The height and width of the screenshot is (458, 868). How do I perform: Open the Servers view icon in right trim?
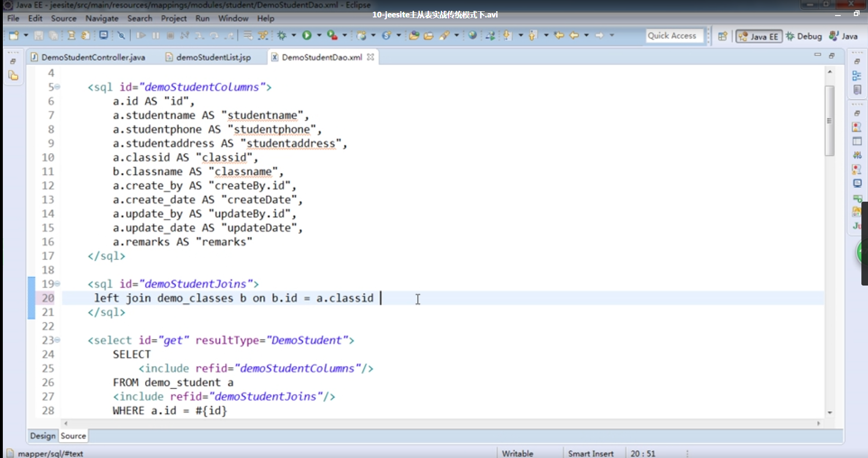(x=857, y=155)
